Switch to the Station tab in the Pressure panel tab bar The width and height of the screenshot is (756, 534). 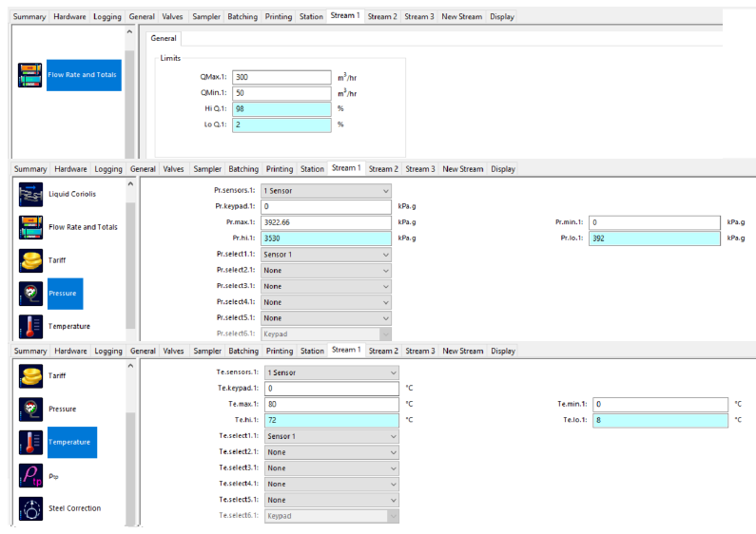tap(312, 169)
